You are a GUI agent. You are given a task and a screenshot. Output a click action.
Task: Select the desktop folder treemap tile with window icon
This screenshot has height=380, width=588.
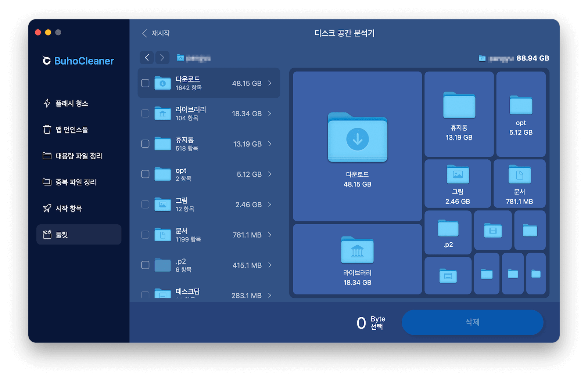click(x=448, y=275)
